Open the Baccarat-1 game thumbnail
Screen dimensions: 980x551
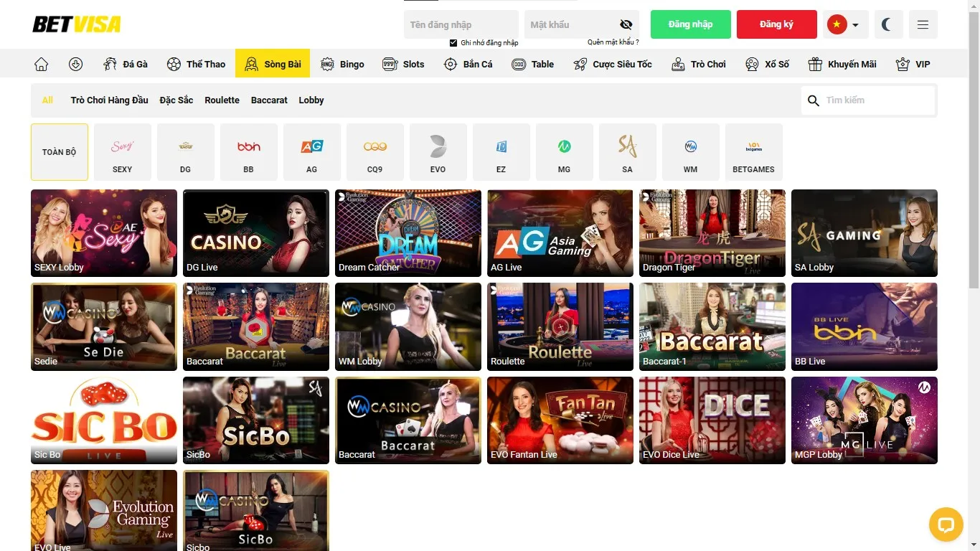pos(712,326)
